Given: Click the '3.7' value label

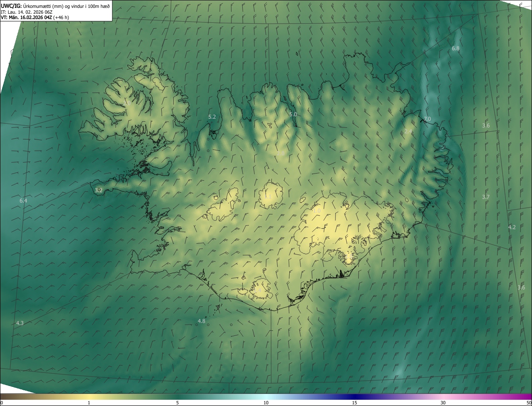Looking at the screenshot, I should pos(485,197).
